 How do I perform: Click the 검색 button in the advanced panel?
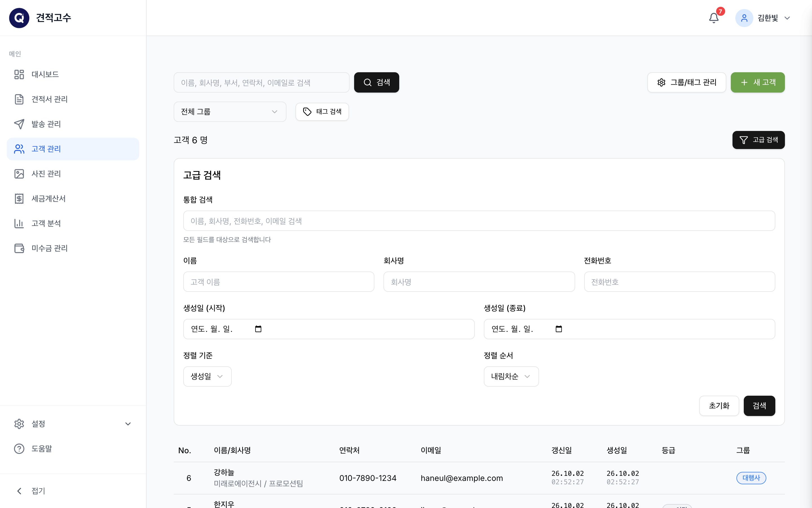coord(759,406)
